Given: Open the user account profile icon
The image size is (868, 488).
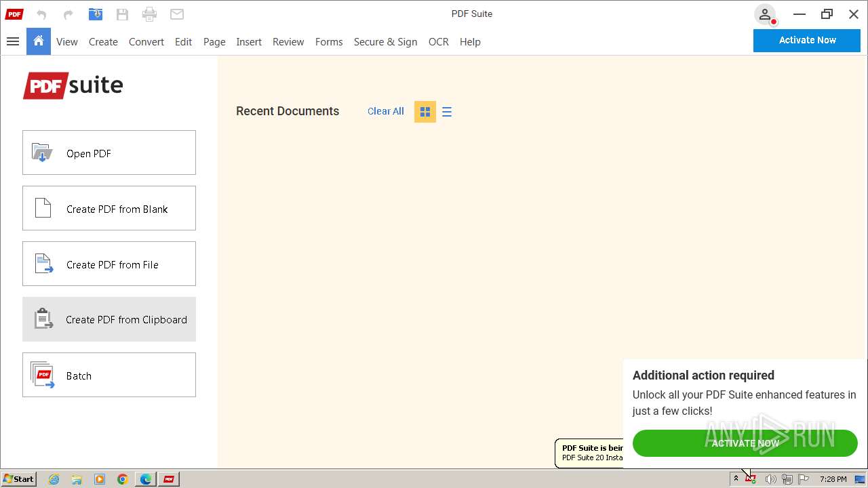Looking at the screenshot, I should 765,14.
